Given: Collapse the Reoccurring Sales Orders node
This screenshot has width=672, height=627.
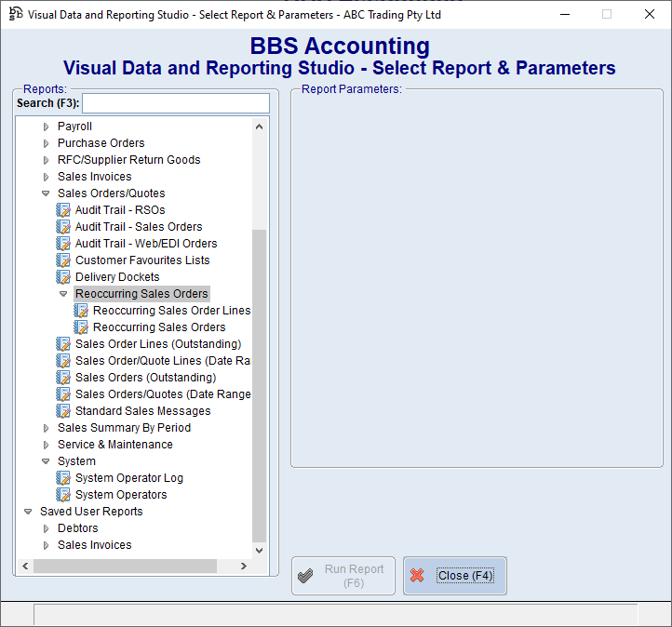Looking at the screenshot, I should tap(63, 294).
